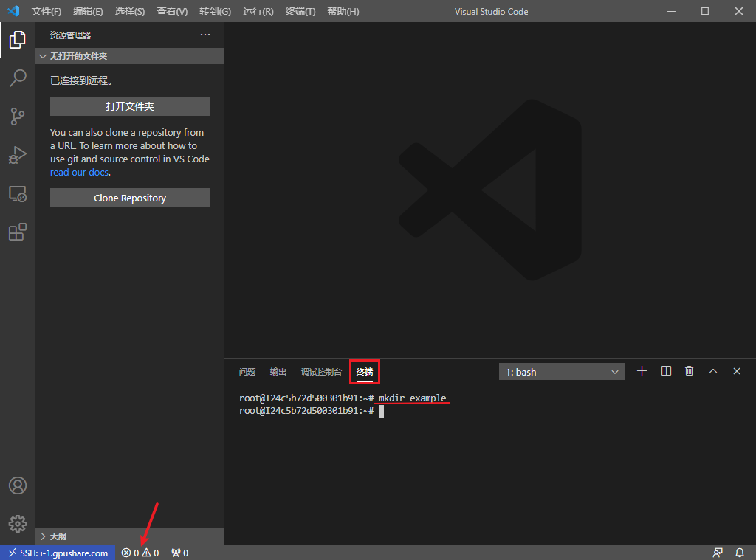Viewport: 756px width, 560px height.
Task: Click the VS Code logo in title bar
Action: pyautogui.click(x=13, y=11)
